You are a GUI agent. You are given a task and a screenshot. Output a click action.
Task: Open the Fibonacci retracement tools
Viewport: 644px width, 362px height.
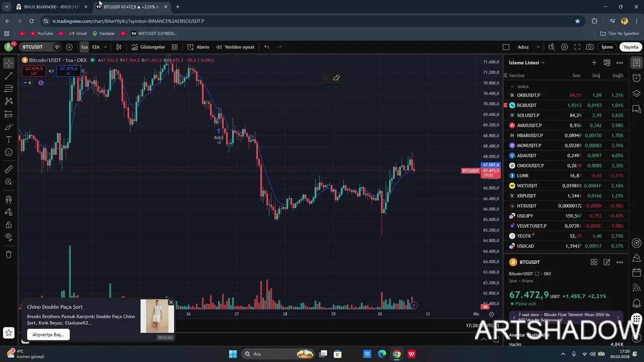(9, 88)
